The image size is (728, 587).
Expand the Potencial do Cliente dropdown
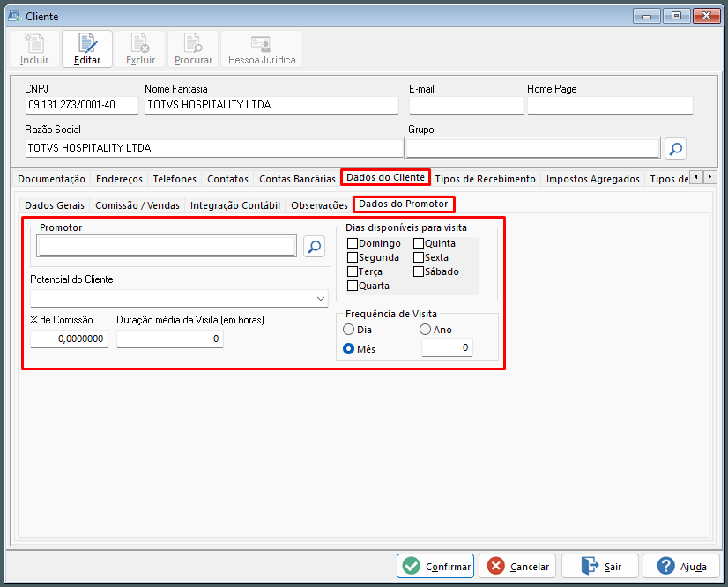click(320, 299)
